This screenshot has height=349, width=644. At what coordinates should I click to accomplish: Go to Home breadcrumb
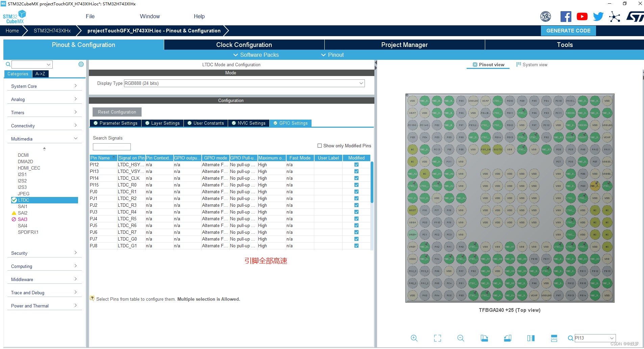pos(12,31)
